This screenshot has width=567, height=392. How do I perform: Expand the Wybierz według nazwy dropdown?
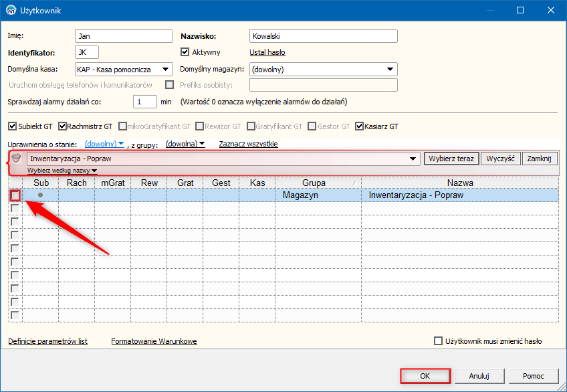click(x=62, y=171)
